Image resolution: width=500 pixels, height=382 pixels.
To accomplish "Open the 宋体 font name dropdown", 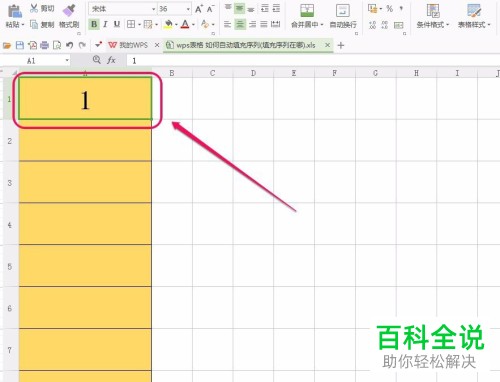I will pos(154,9).
